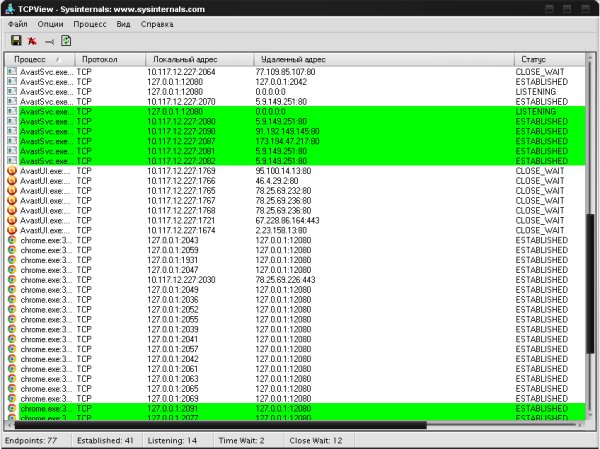Click the Save toolbar icon
The image size is (600, 449).
pyautogui.click(x=16, y=41)
